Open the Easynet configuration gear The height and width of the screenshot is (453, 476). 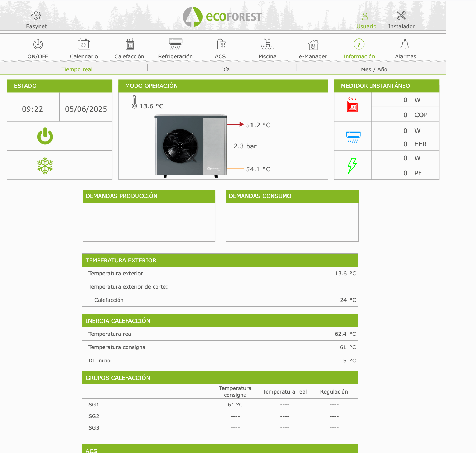tap(36, 15)
